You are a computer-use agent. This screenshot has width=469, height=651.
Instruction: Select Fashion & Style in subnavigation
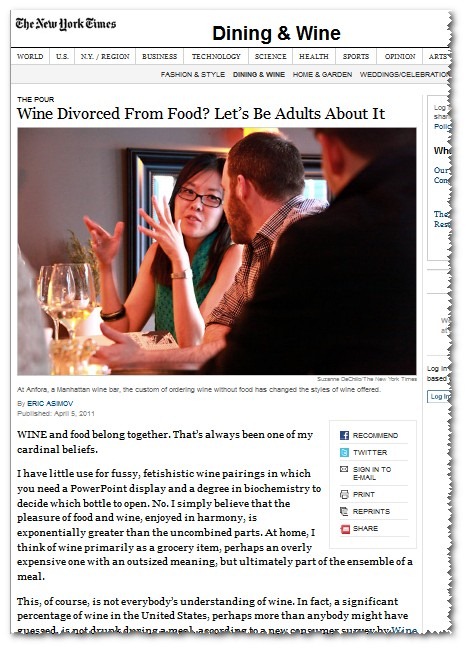(193, 74)
